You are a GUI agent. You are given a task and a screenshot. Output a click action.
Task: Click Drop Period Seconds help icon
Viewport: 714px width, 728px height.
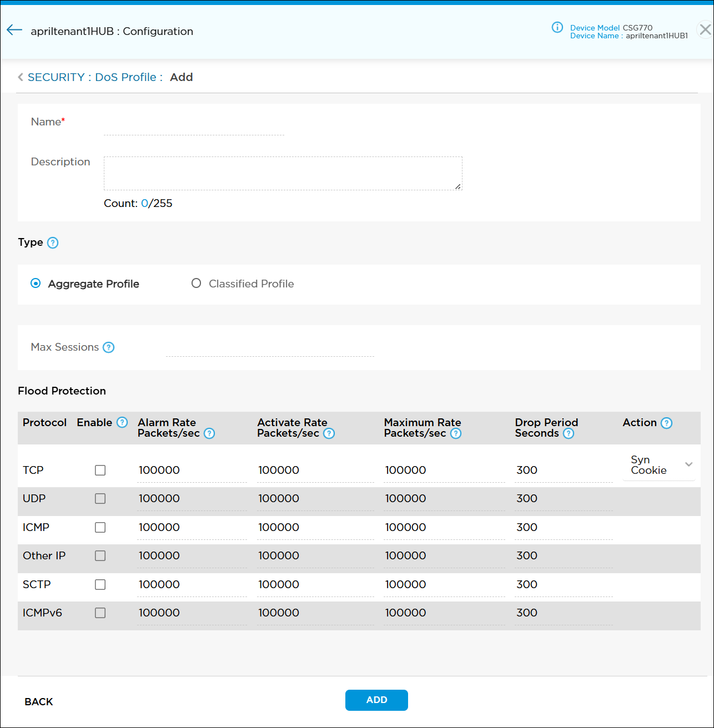click(x=569, y=434)
